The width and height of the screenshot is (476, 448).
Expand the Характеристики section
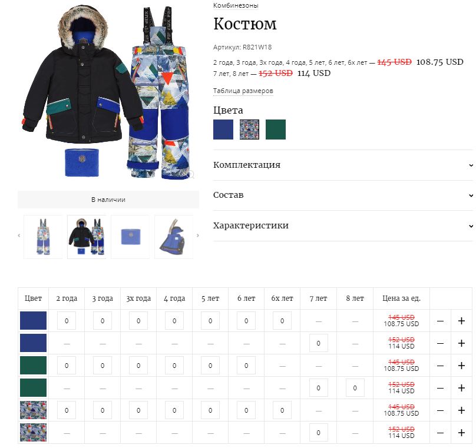tap(343, 225)
